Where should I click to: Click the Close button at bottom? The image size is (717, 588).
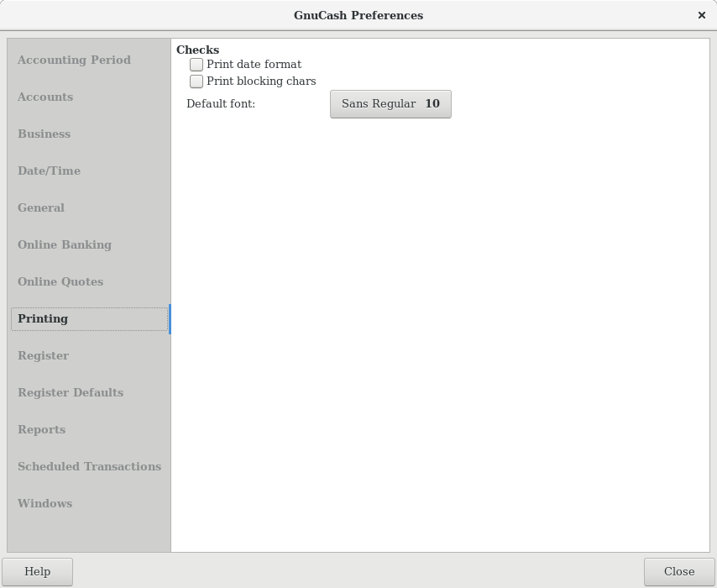679,571
